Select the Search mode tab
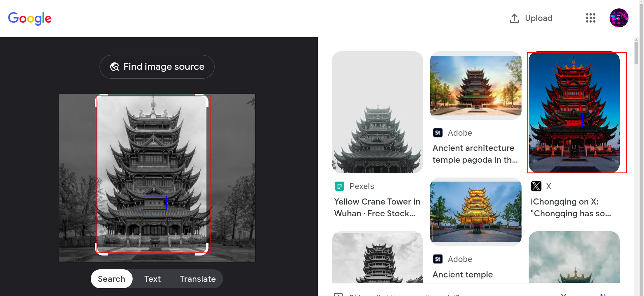This screenshot has width=644, height=296. pyautogui.click(x=111, y=279)
